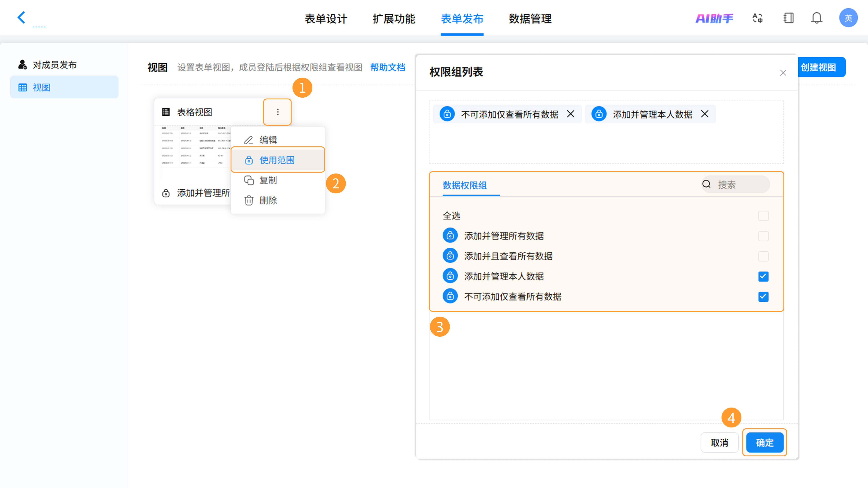Remove 不可添加仅查看所有数据 tag
Screen dimensions: 868x488
click(x=571, y=114)
